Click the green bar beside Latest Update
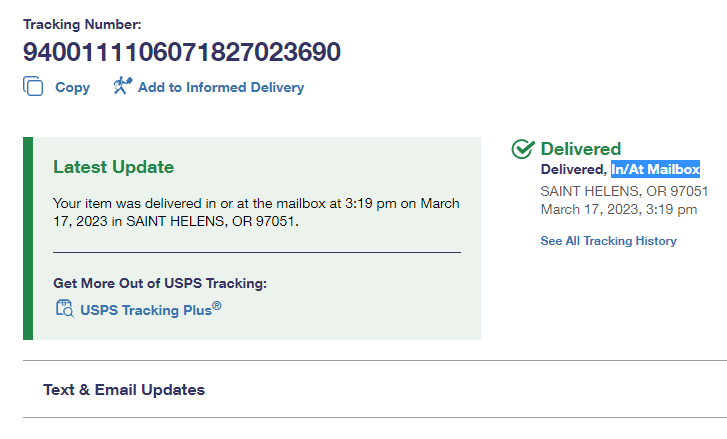This screenshot has width=727, height=439. tap(28, 238)
